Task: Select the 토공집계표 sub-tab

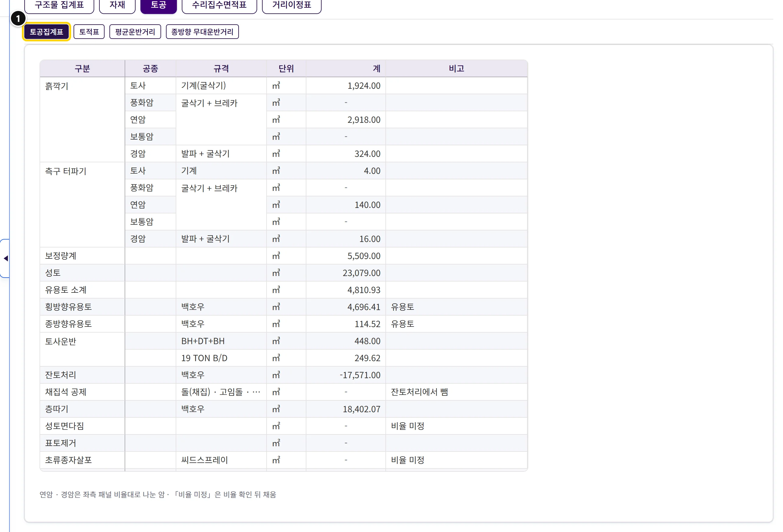Action: 47,32
